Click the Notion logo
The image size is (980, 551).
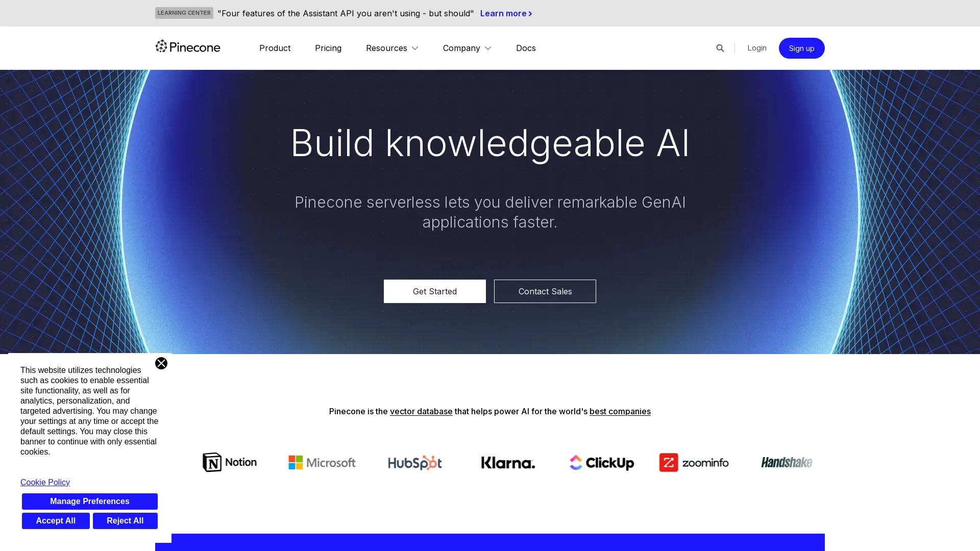(x=230, y=462)
